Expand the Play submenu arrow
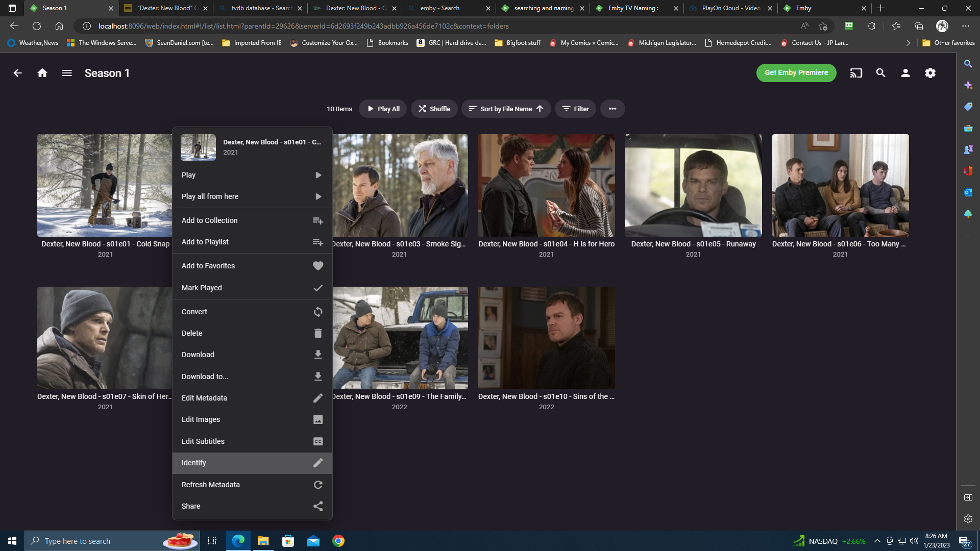This screenshot has width=980, height=551. 317,175
